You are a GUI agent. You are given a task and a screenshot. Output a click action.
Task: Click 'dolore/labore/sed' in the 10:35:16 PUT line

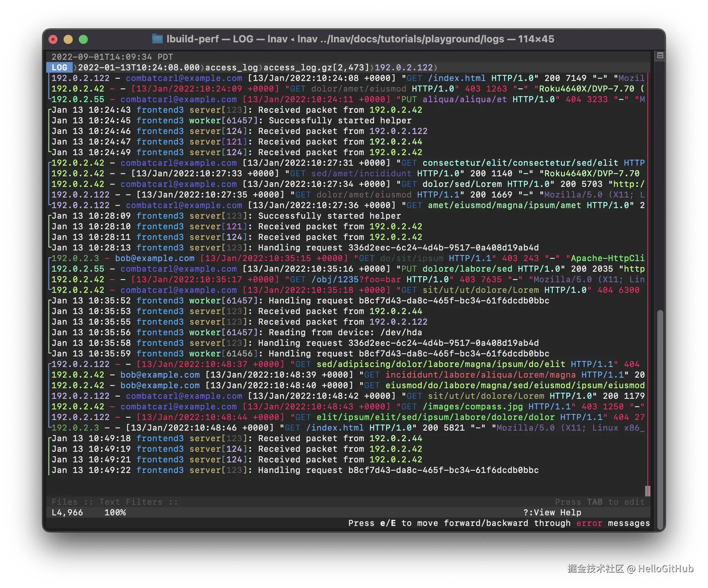[467, 269]
